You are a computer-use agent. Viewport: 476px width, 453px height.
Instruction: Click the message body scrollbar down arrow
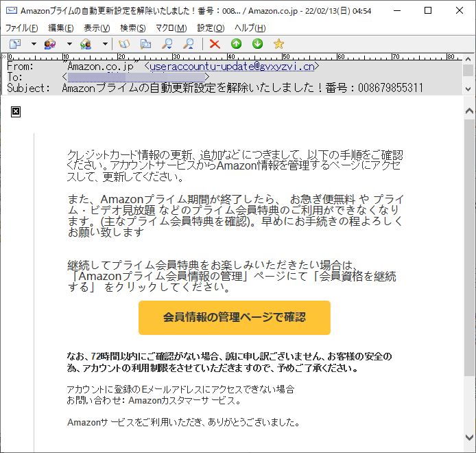[x=469, y=437]
